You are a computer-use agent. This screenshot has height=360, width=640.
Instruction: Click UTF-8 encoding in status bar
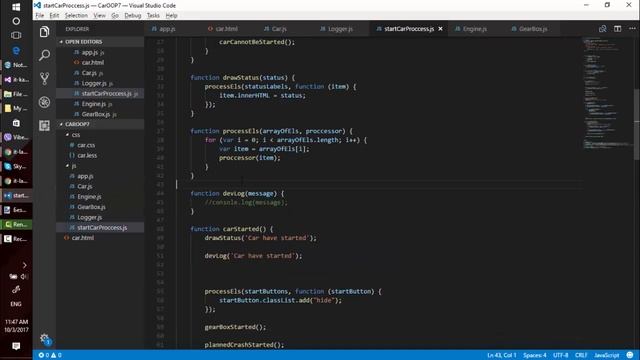pos(560,355)
